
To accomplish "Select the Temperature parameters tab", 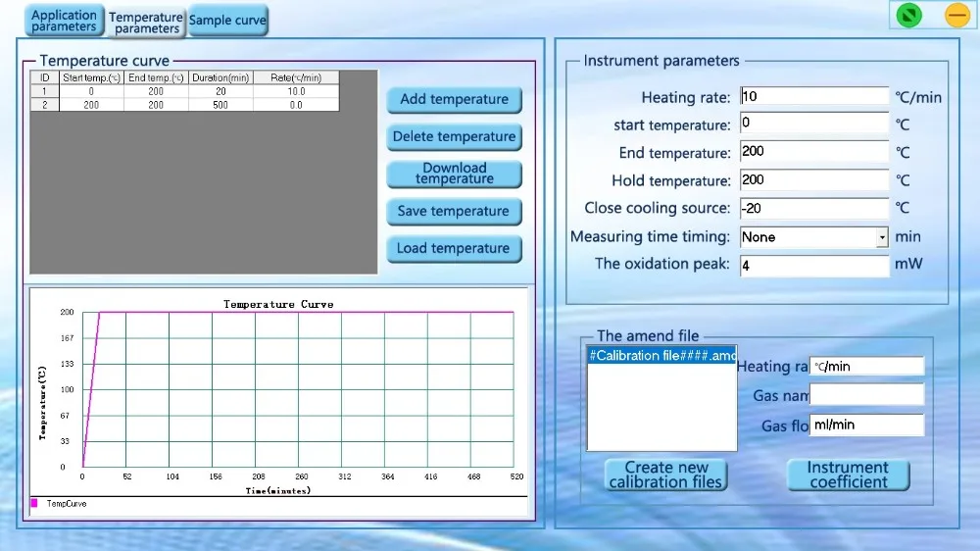I will [146, 23].
